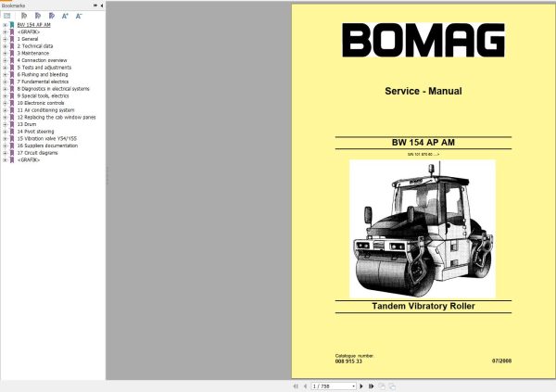The height and width of the screenshot is (392, 556).
Task: Expand the '1 General' bookmark node
Action: [x=5, y=39]
